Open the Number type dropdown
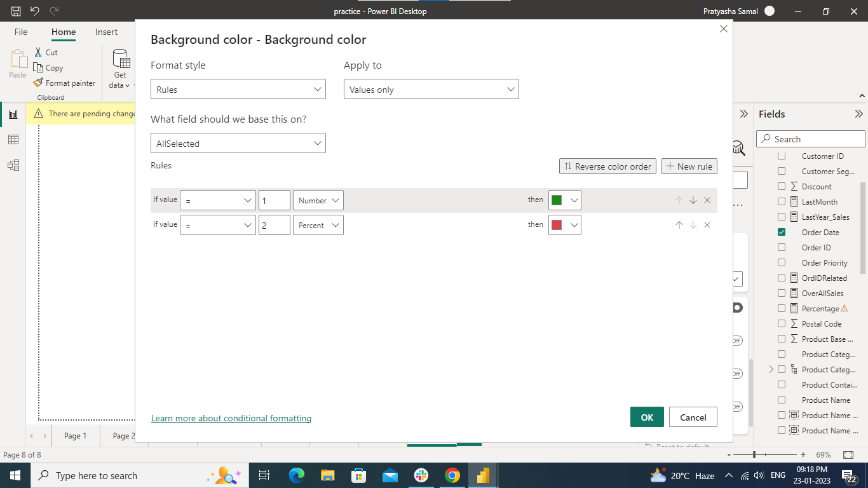Image resolution: width=868 pixels, height=488 pixels. point(318,200)
